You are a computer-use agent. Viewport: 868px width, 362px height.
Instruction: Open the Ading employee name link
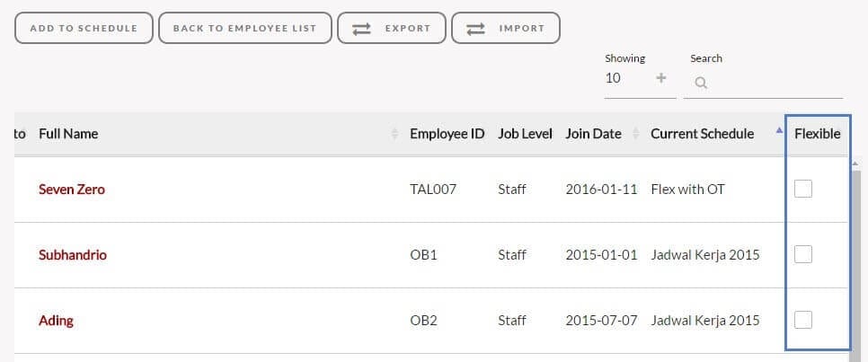tap(56, 321)
